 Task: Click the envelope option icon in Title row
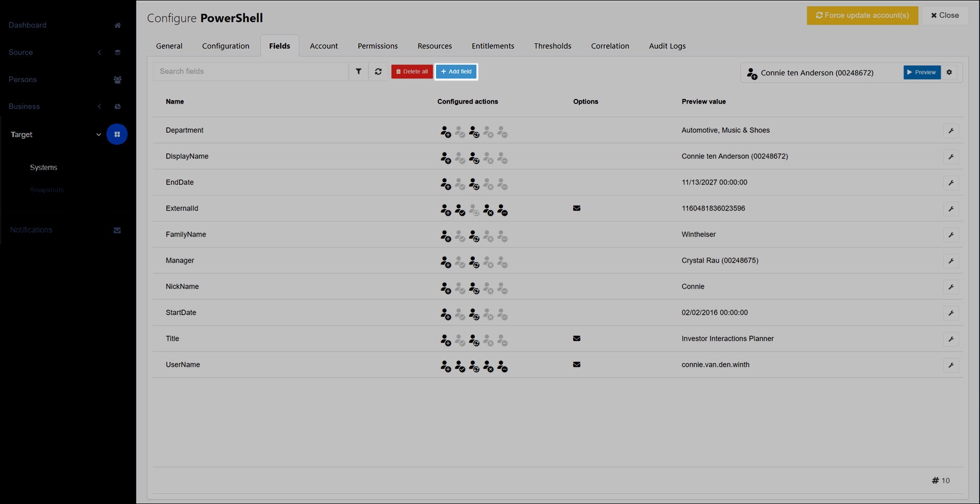point(577,338)
